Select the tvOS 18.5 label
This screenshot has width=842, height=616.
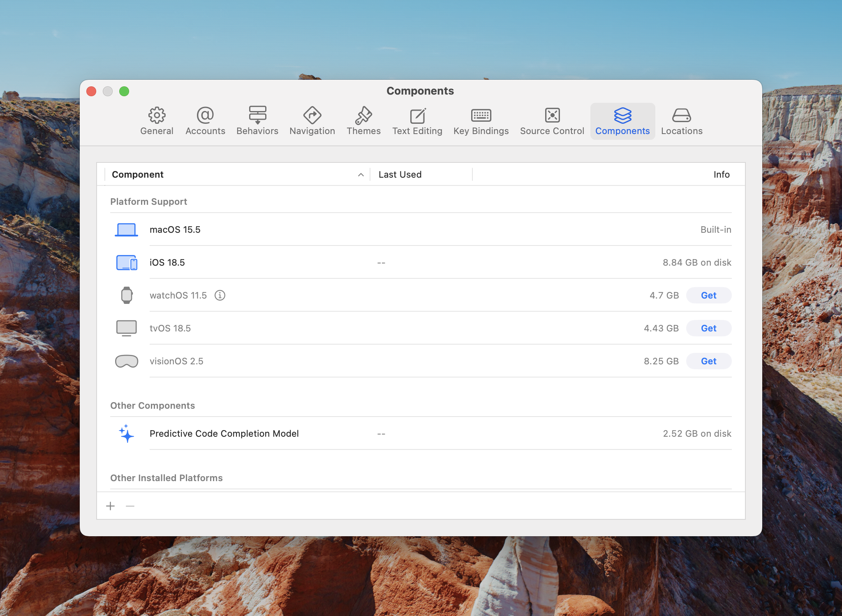[x=170, y=328]
